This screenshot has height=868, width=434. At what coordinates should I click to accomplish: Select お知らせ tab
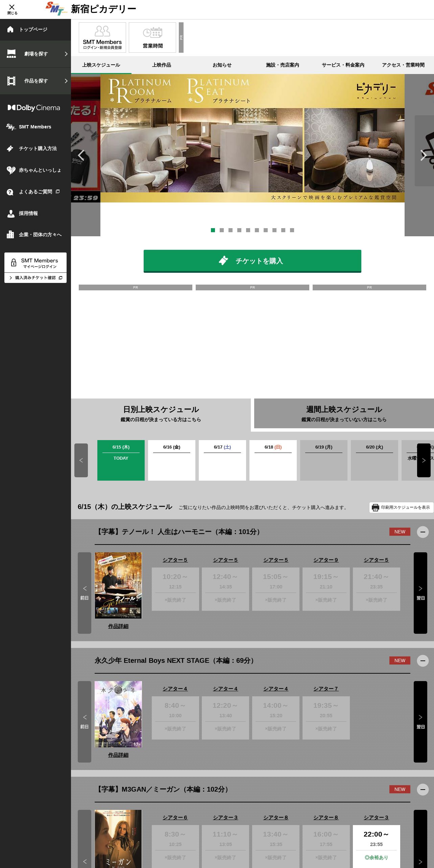pyautogui.click(x=222, y=65)
